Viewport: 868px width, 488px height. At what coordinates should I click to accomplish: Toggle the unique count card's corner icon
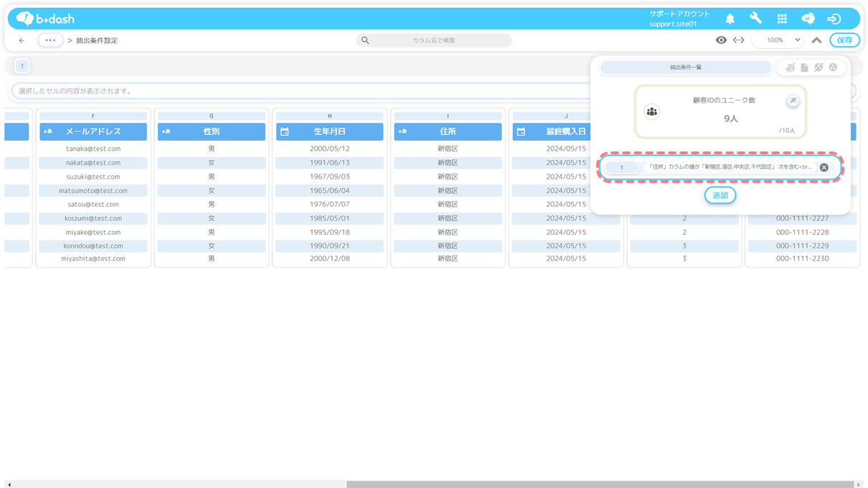(793, 100)
